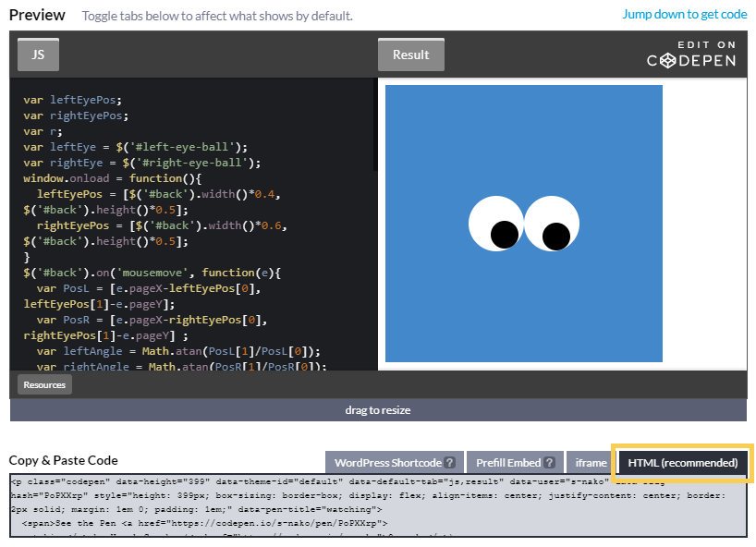Click 'var leftAngle = Math.atan' line
The image size is (756, 547).
(178, 351)
